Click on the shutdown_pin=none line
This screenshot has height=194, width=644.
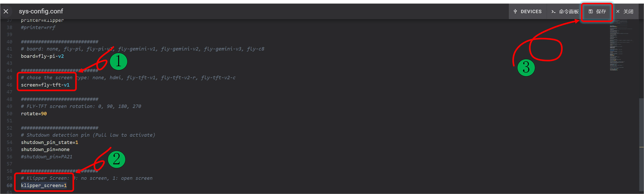(45, 149)
